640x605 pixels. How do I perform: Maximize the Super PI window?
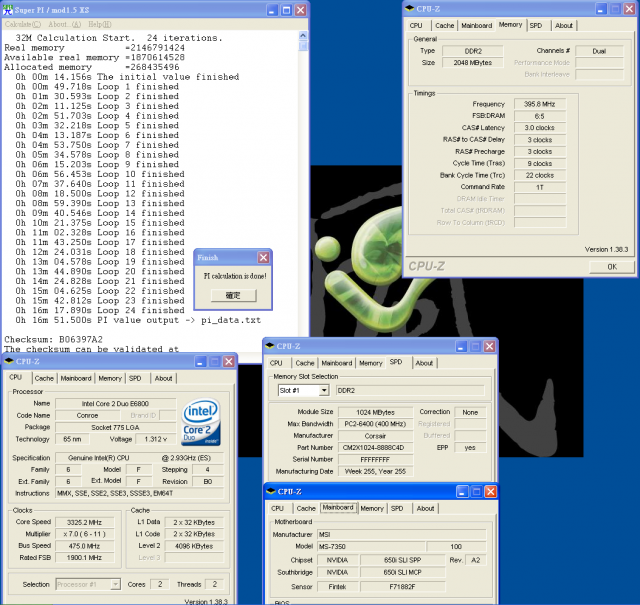coord(287,10)
